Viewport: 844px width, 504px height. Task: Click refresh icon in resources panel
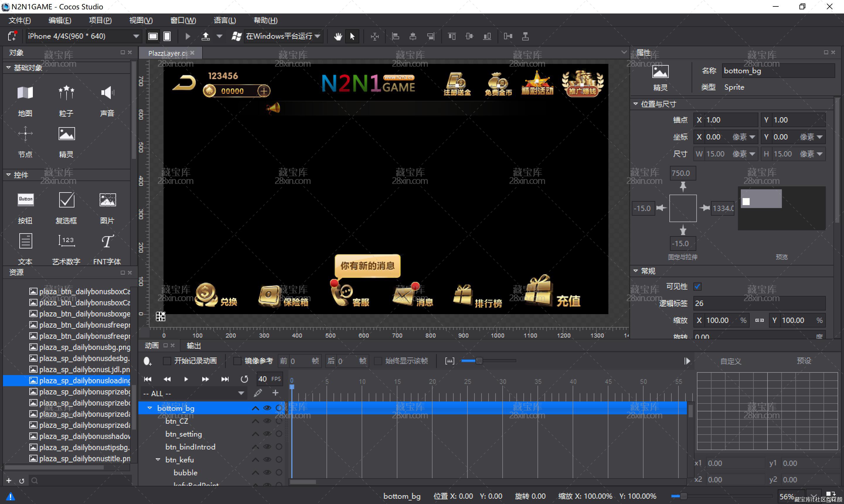(x=22, y=481)
